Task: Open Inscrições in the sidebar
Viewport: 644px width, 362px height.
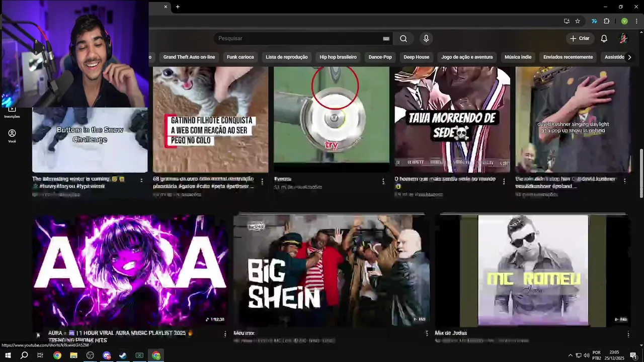Action: (12, 112)
